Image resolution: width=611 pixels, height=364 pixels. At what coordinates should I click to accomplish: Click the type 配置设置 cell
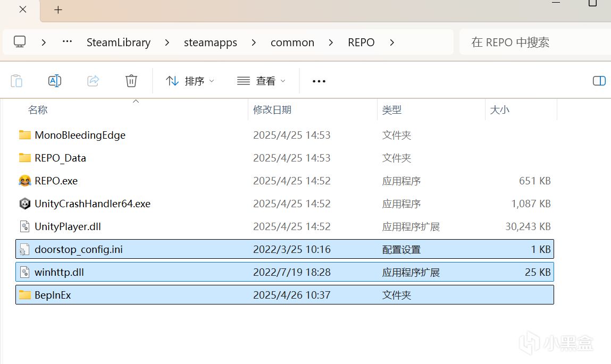pos(401,250)
